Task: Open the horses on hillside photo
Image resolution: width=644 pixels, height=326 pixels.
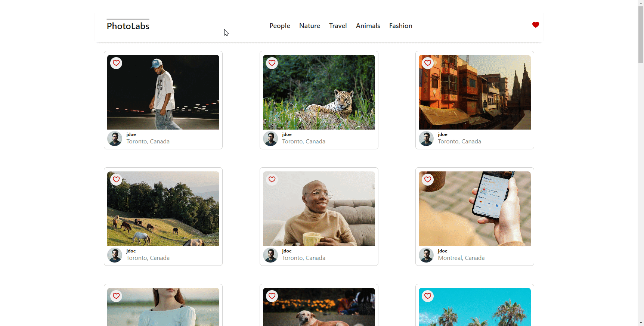Action: coord(163,209)
